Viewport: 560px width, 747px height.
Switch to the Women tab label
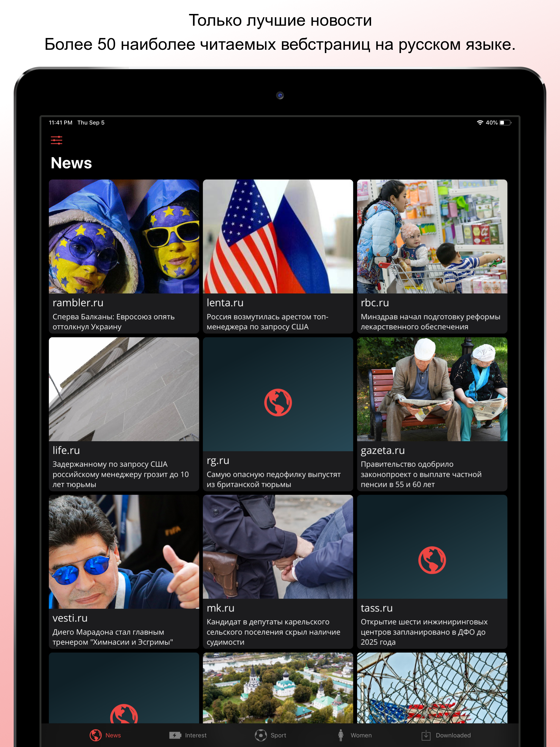click(361, 735)
